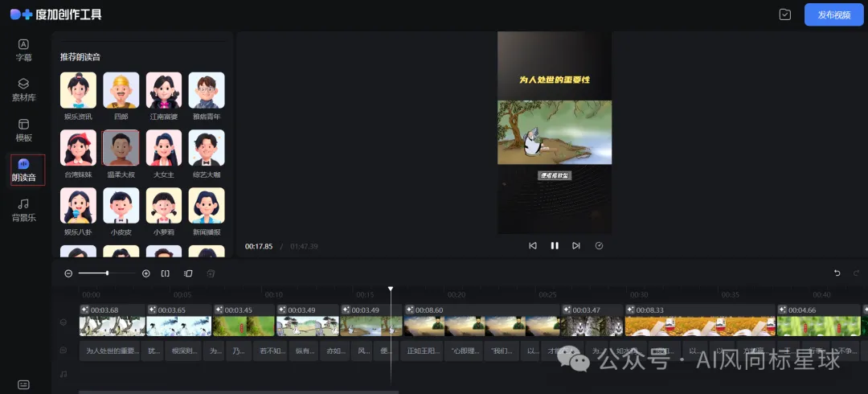The image size is (868, 394).
Task: Choose the 温柔大叔 voice avatar
Action: [121, 148]
